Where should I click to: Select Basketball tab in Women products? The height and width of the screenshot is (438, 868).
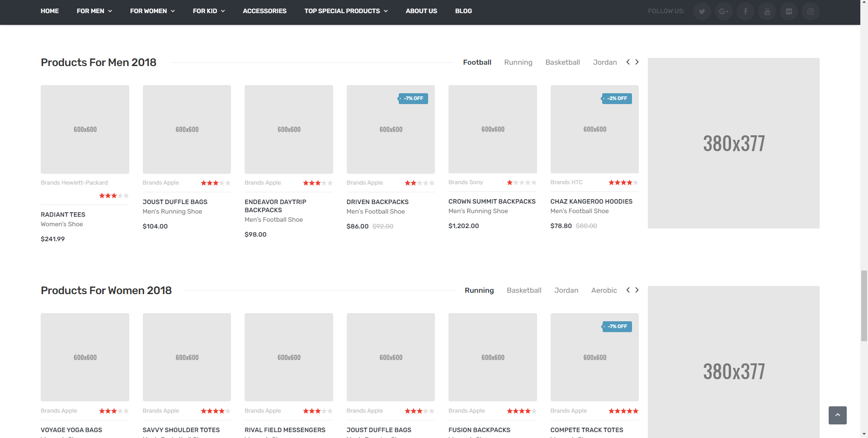(x=524, y=290)
